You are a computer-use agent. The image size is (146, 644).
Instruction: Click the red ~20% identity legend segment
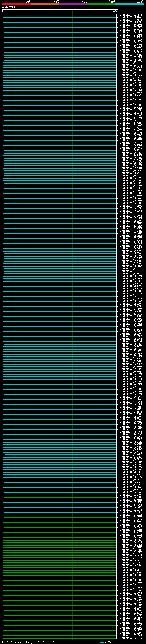pos(16,4)
